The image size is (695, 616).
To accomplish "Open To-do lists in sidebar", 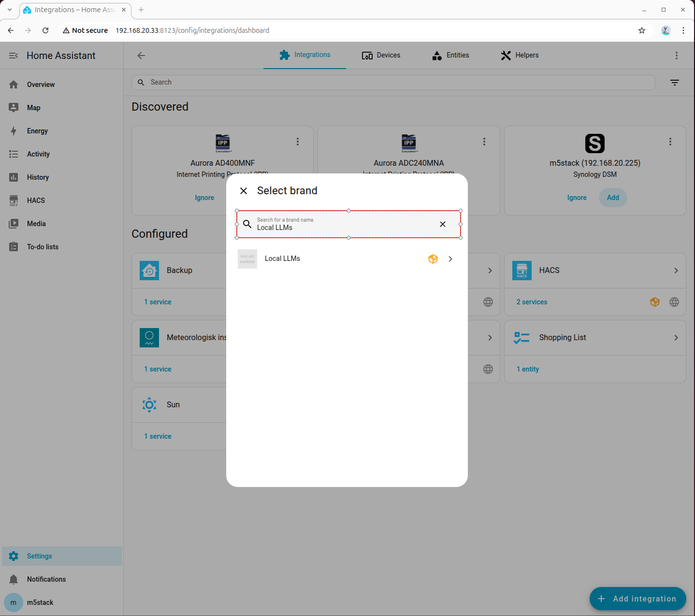I will (43, 247).
